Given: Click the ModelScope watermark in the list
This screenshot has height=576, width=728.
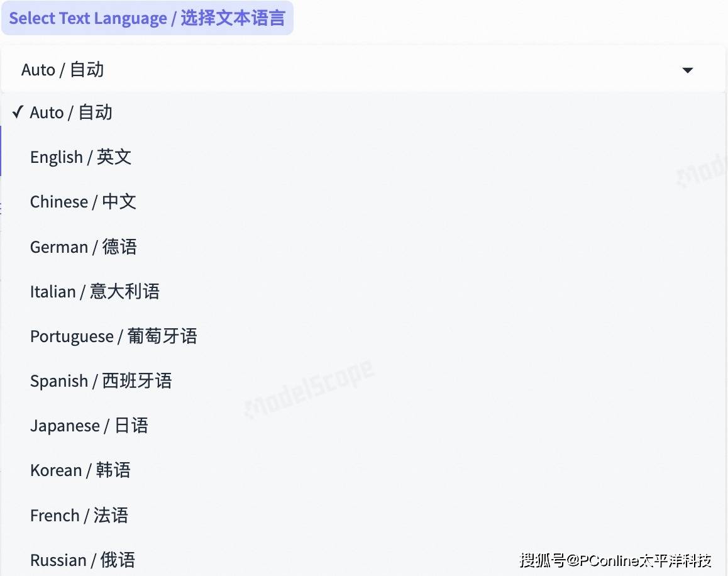Looking at the screenshot, I should tap(309, 389).
